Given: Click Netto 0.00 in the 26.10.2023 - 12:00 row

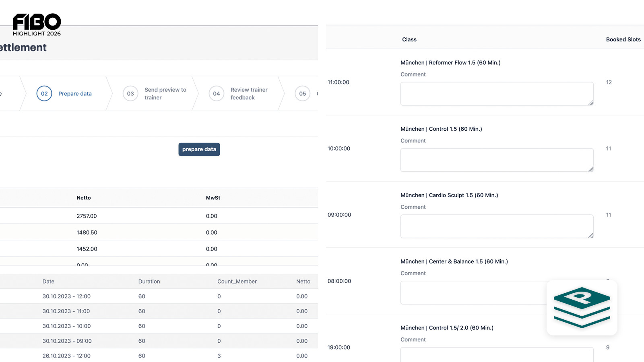Looking at the screenshot, I should click(x=302, y=356).
